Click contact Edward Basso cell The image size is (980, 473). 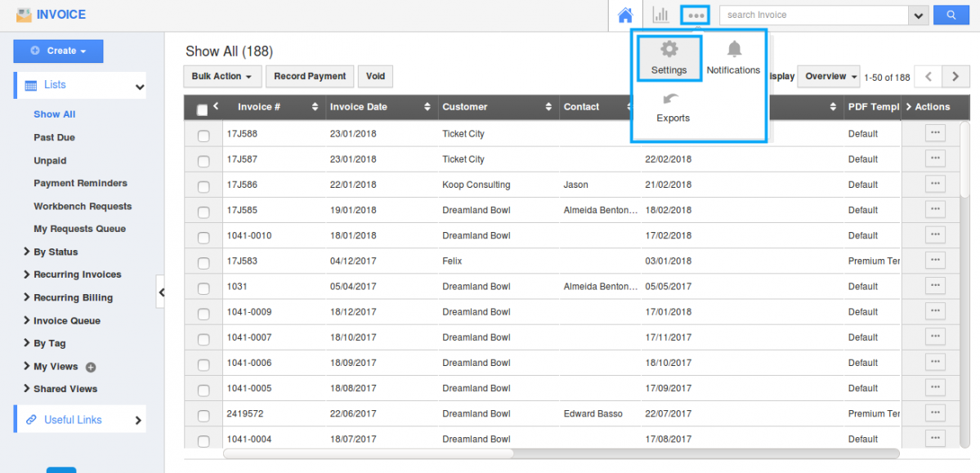[593, 413]
